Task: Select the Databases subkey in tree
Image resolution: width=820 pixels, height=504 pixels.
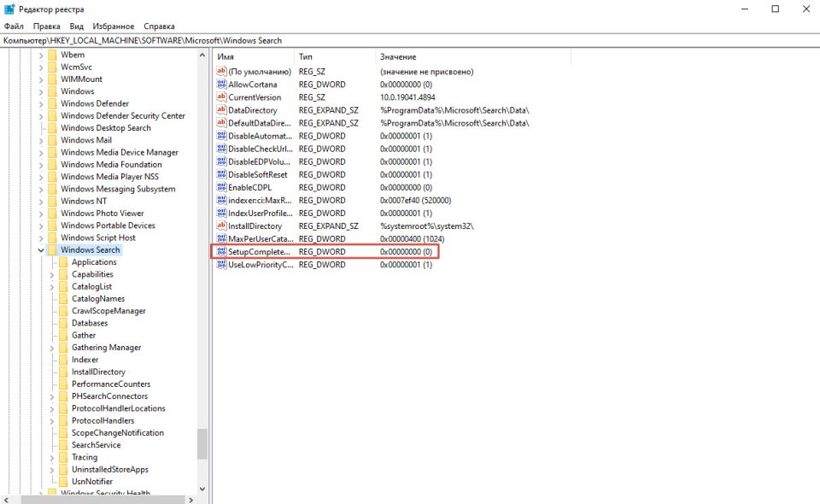Action: click(x=90, y=323)
